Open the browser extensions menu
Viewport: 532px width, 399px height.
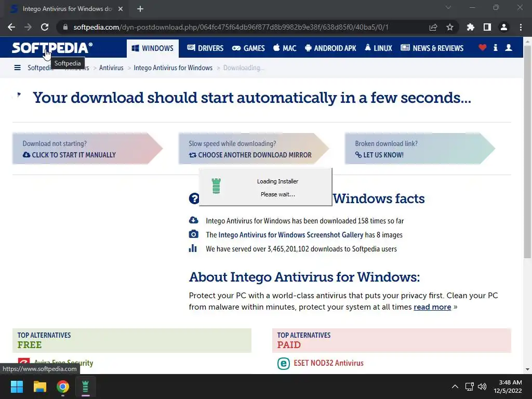pos(471,27)
